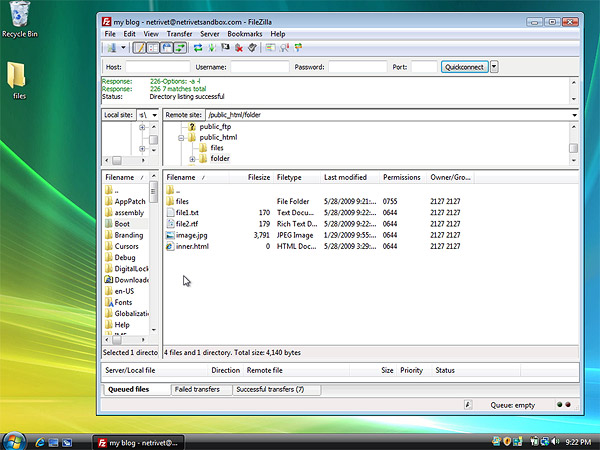Sort remote list by Filesize column
Image resolution: width=600 pixels, height=450 pixels.
(251, 178)
